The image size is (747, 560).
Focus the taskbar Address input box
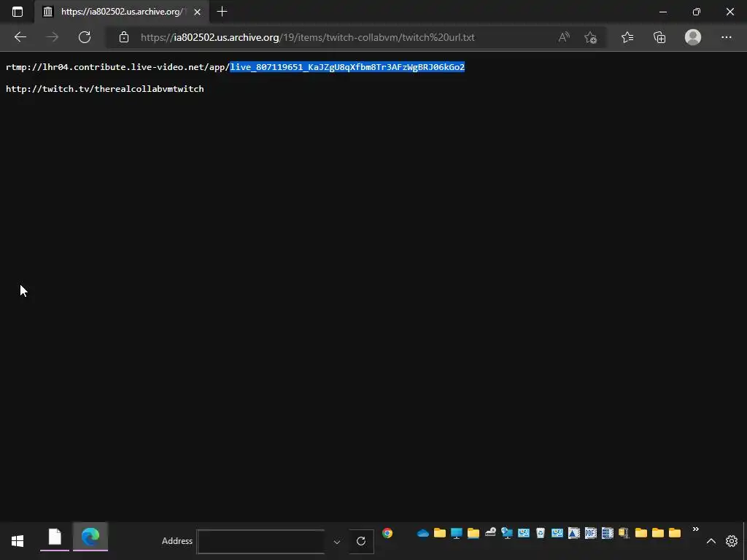coord(261,542)
